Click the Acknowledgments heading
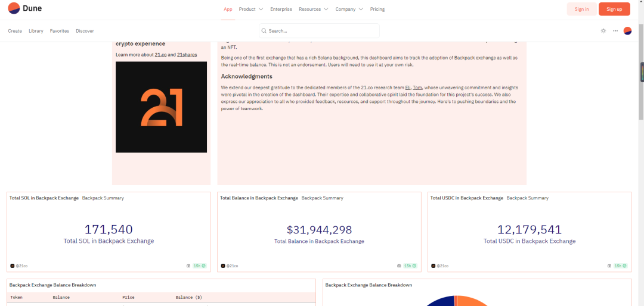644x306 pixels. (246, 76)
